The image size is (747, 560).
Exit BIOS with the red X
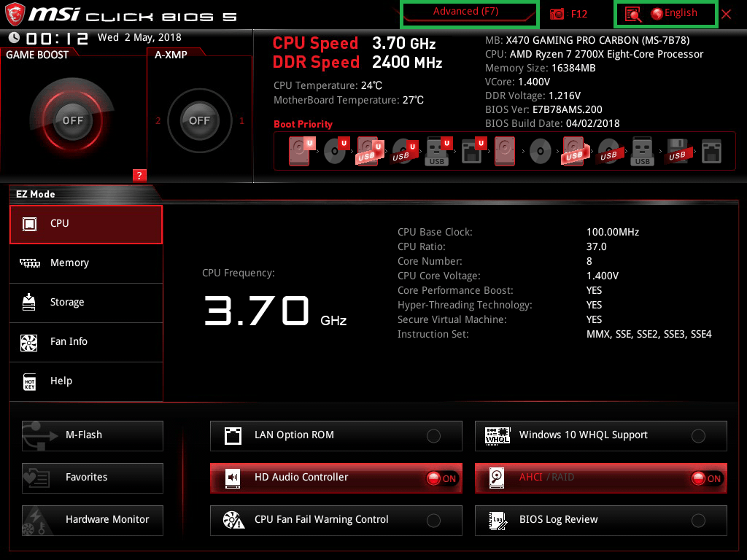click(726, 15)
